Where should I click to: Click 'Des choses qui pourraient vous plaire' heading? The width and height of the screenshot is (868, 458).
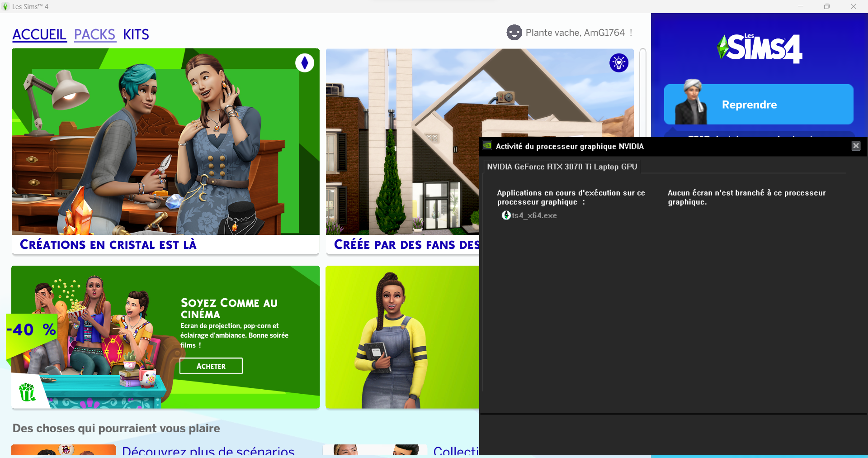116,428
